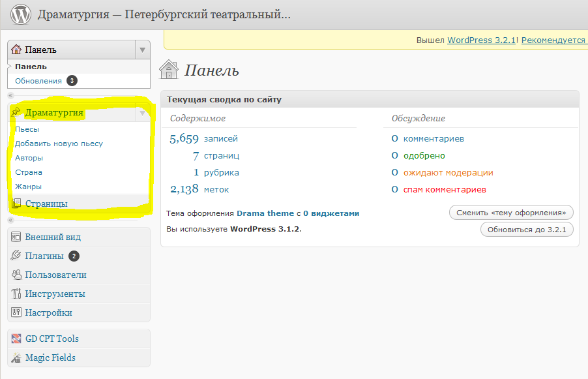Image resolution: width=588 pixels, height=379 pixels.
Task: Click the Magic Fields icon
Action: (x=16, y=357)
